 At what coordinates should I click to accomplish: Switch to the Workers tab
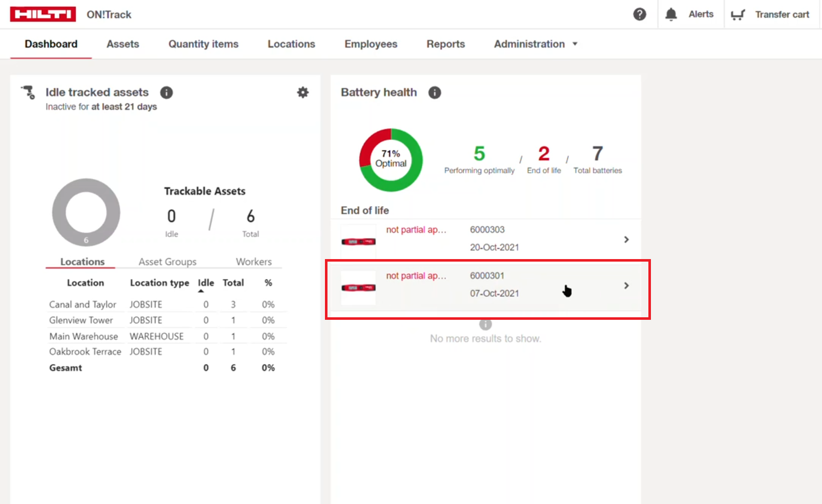[254, 262]
